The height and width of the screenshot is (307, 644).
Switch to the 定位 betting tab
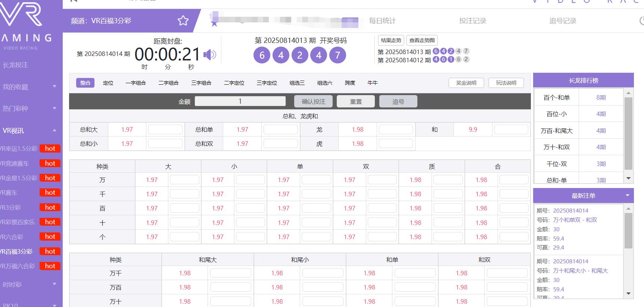[108, 83]
